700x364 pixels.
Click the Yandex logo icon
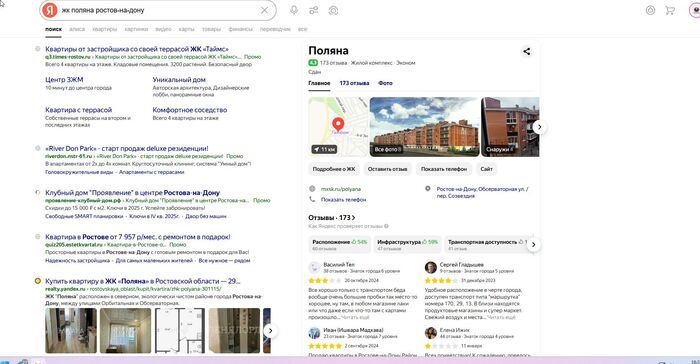click(x=50, y=10)
